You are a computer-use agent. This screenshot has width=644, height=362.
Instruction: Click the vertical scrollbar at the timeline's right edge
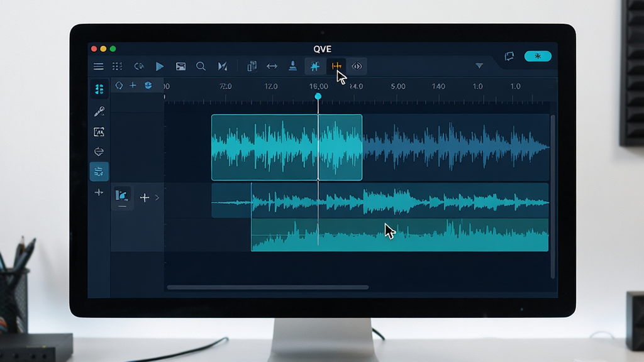tap(553, 197)
